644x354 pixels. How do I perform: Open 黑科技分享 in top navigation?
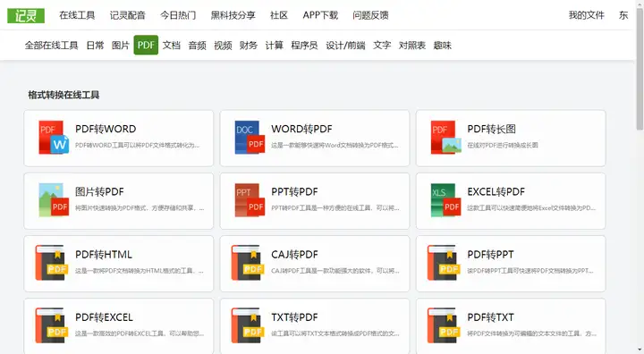tap(233, 15)
